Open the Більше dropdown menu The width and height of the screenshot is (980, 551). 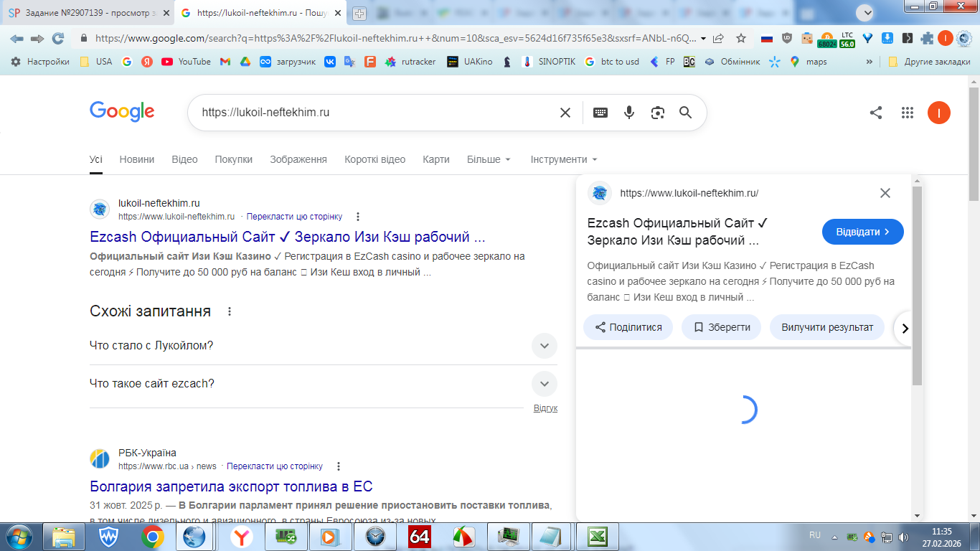click(489, 159)
